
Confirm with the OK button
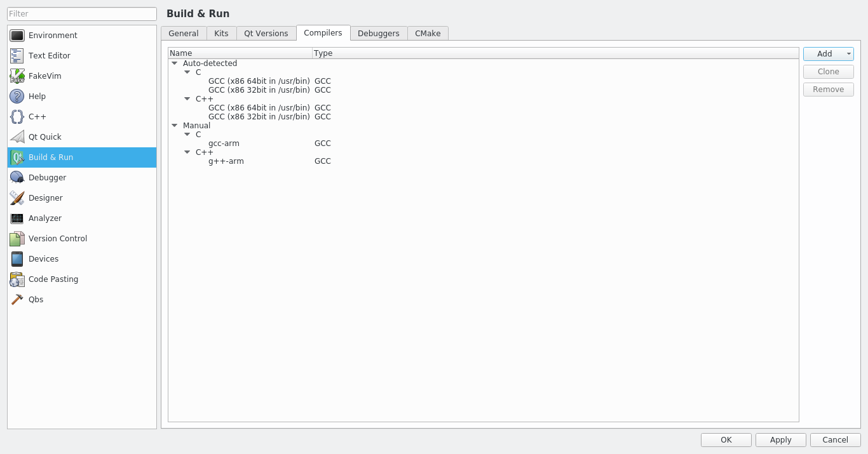(726, 440)
